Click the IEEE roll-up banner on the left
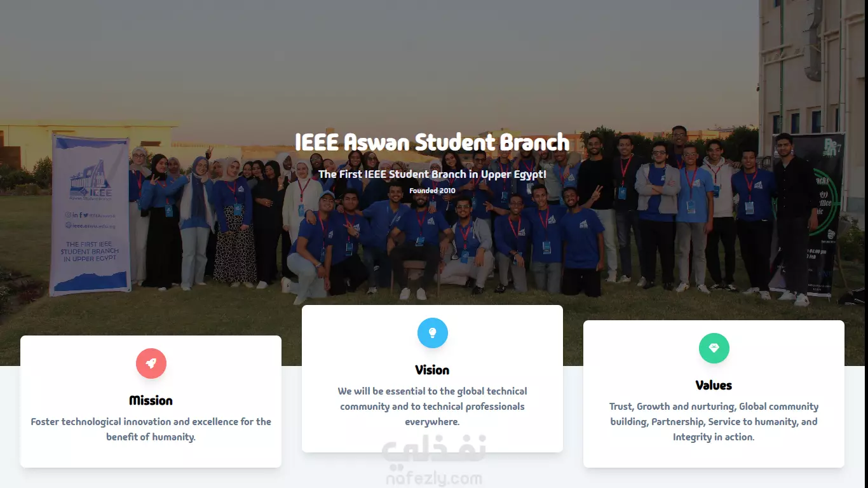Viewport: 868px width, 488px height. coord(90,215)
